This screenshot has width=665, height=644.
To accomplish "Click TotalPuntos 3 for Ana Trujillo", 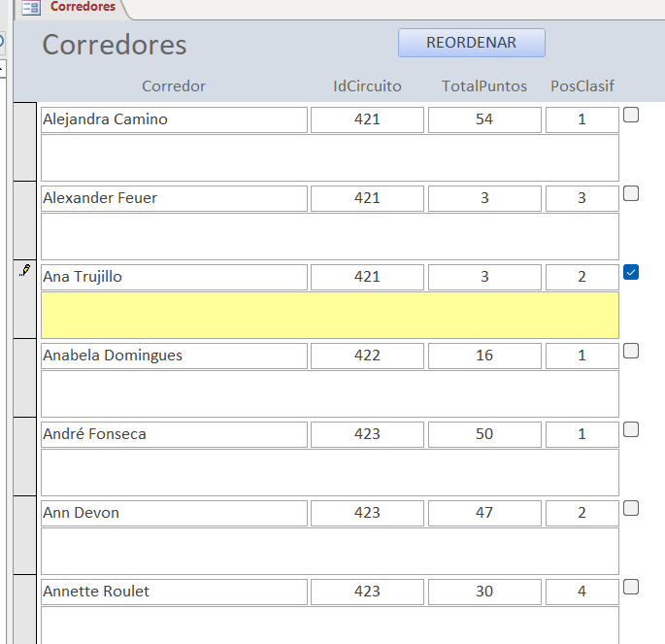I will [484, 277].
